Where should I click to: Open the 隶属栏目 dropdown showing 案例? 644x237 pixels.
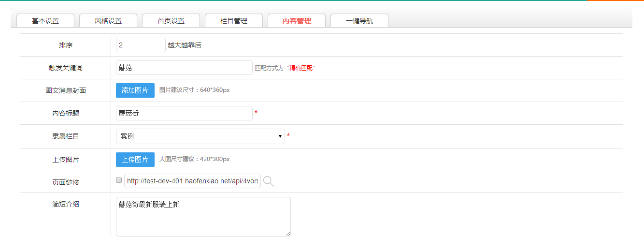200,136
